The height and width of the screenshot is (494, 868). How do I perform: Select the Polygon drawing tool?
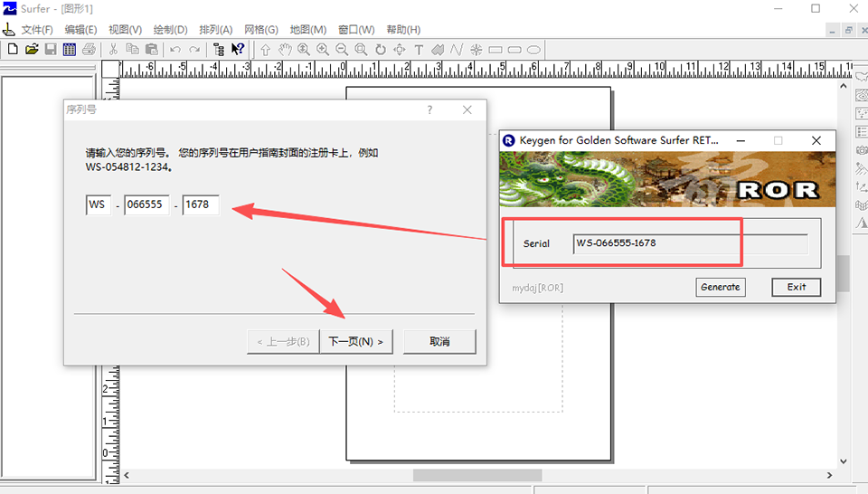438,50
